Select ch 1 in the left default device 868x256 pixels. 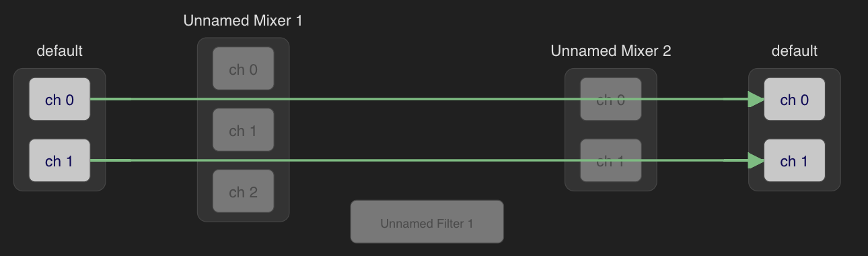click(x=59, y=161)
